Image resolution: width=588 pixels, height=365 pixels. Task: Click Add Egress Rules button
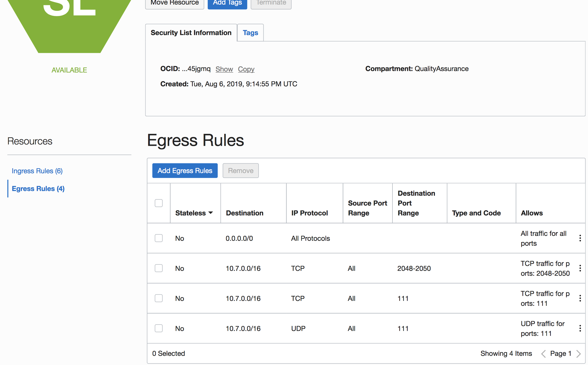[x=185, y=171]
